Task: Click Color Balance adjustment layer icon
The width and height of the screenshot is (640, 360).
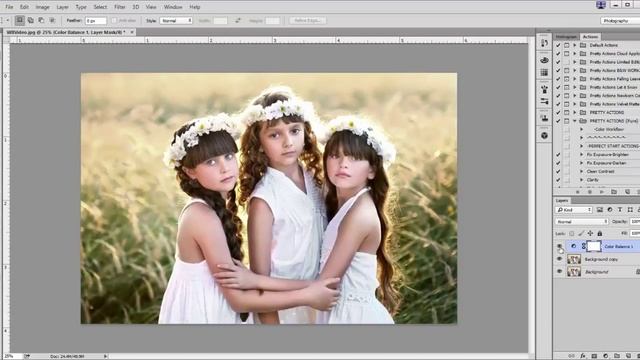Action: pyautogui.click(x=573, y=246)
